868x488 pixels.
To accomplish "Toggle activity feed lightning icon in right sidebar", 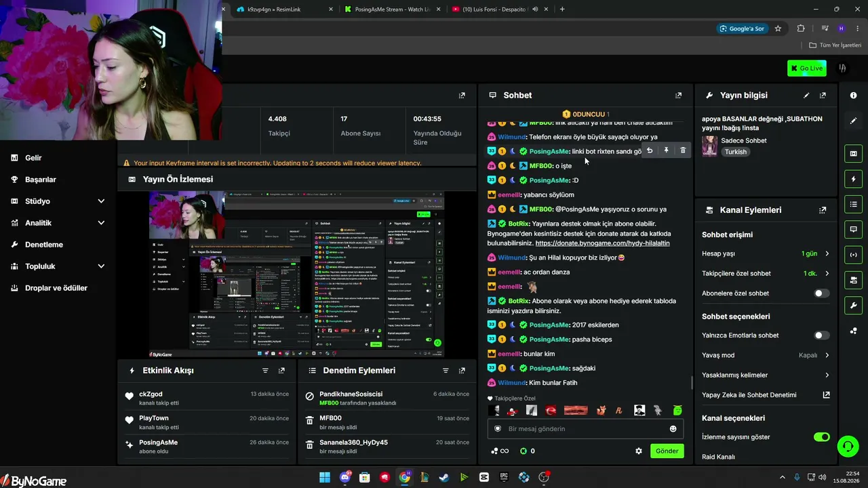I will coord(853,179).
